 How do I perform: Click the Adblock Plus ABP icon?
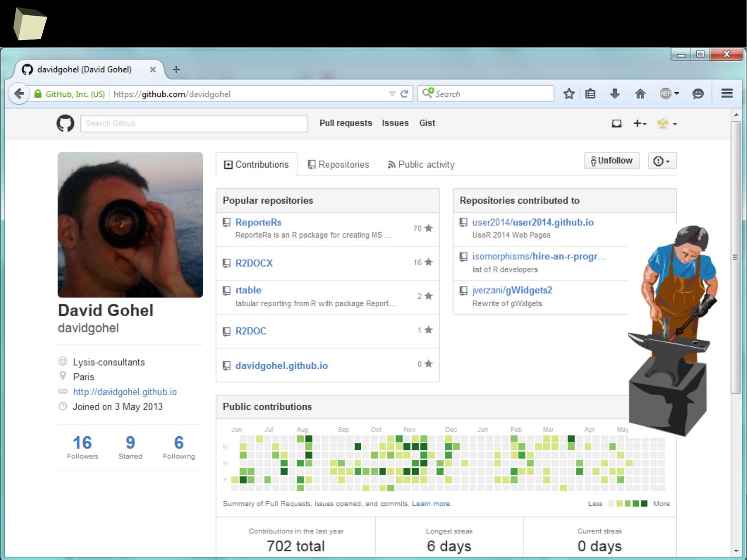click(665, 94)
